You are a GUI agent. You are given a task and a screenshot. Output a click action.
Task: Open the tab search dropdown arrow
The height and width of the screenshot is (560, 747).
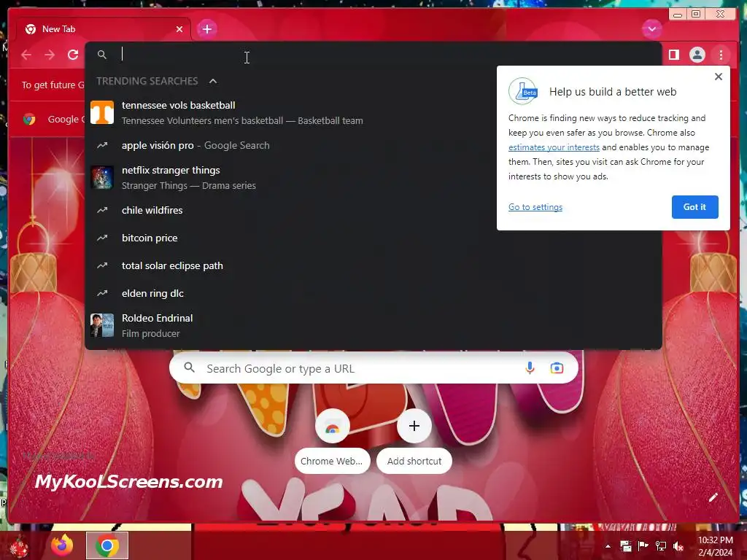[x=651, y=29]
